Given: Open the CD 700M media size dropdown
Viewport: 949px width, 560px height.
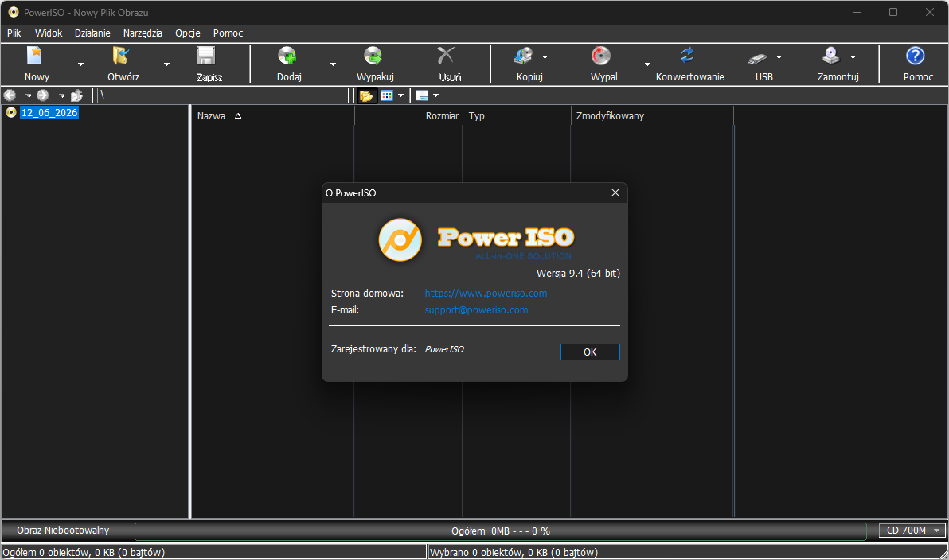Looking at the screenshot, I should coord(912,531).
